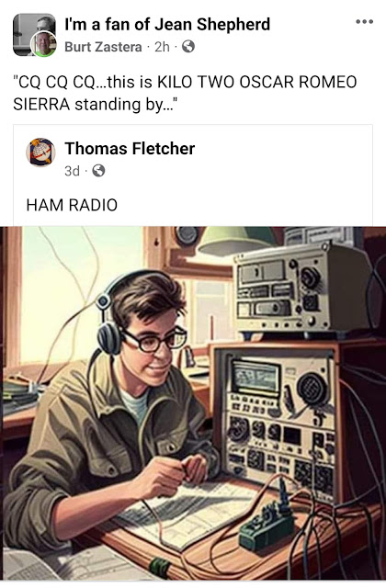
Task: Click the globe privacy icon beside 2h
Action: tap(188, 47)
